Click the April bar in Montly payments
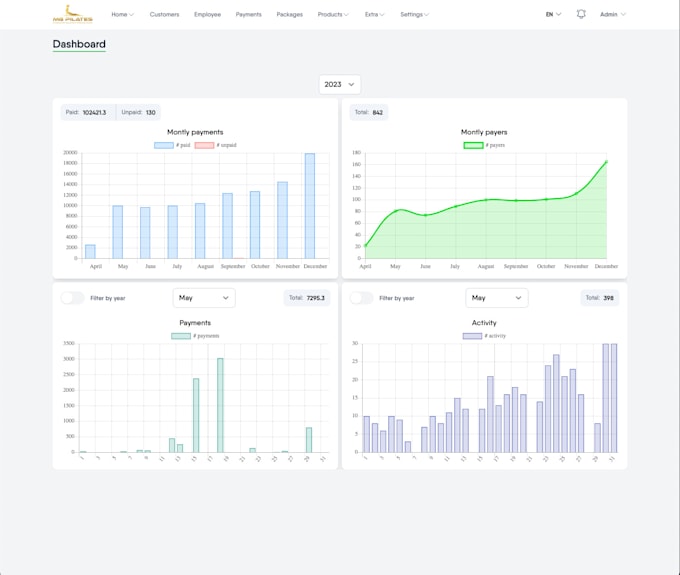 90,252
